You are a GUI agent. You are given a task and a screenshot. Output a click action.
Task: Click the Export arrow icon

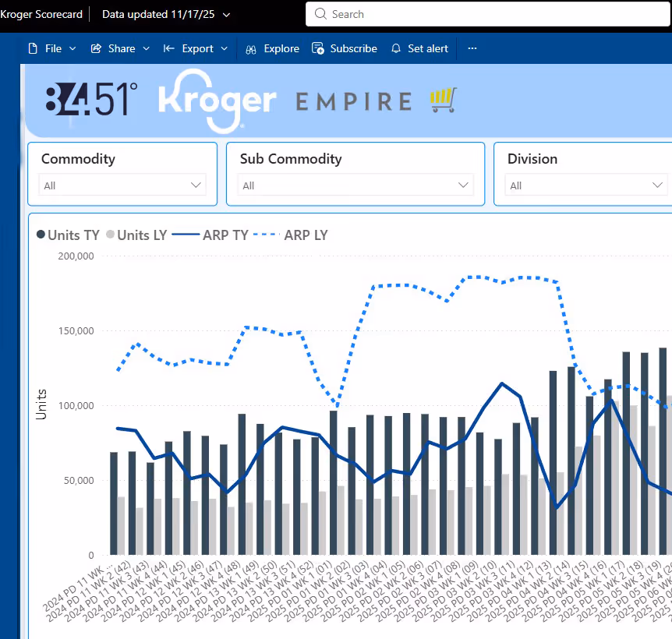[x=168, y=48]
